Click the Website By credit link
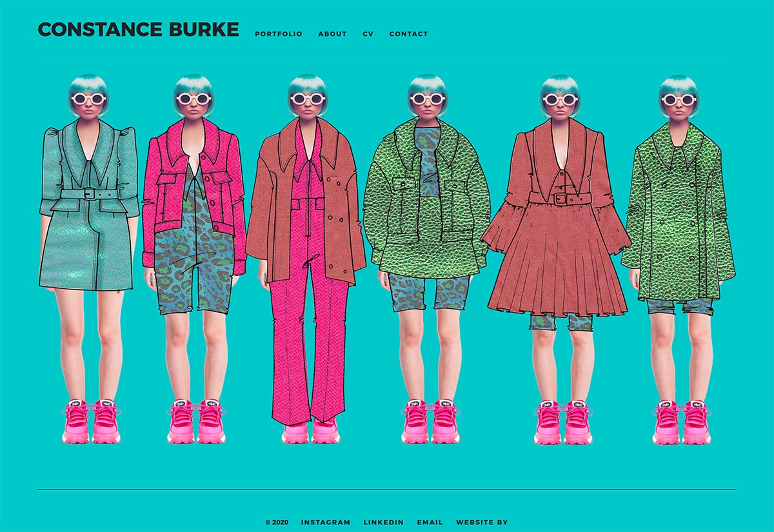Viewport: 774px width, 532px height. [x=482, y=522]
